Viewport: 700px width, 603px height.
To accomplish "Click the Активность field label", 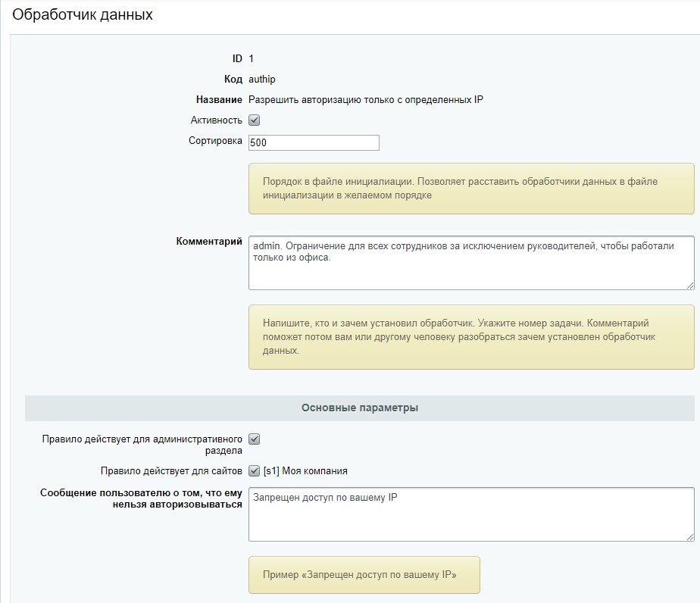I will [x=217, y=120].
